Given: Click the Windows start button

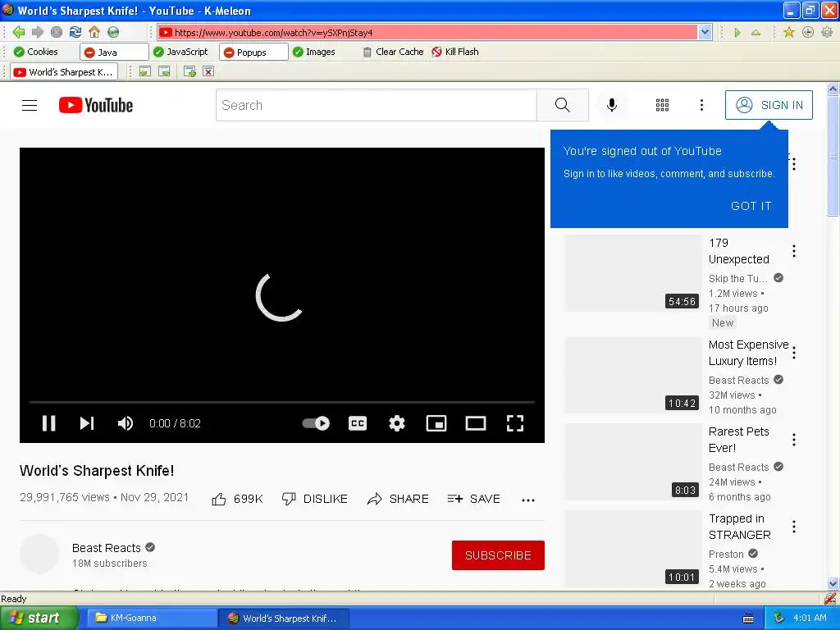Looking at the screenshot, I should (x=39, y=618).
